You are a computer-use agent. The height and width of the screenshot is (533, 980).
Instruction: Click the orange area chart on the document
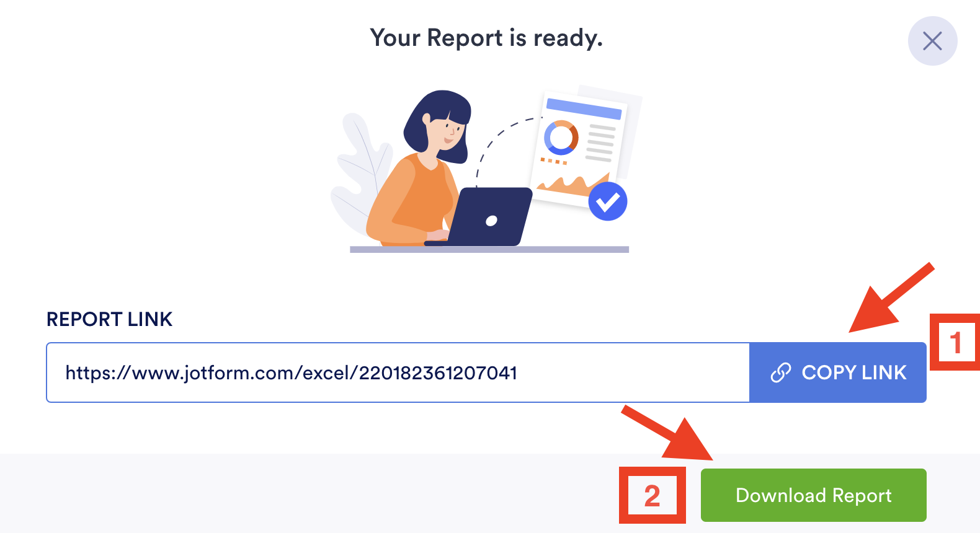coord(572,184)
